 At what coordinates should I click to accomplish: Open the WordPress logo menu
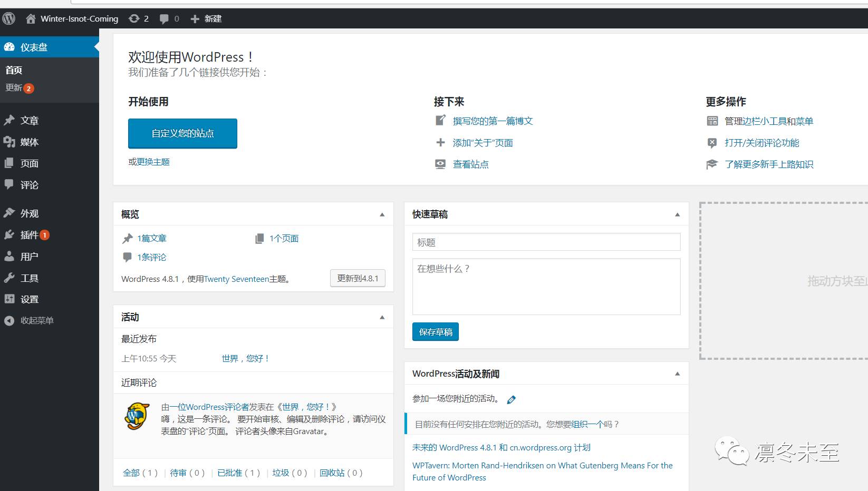[9, 18]
